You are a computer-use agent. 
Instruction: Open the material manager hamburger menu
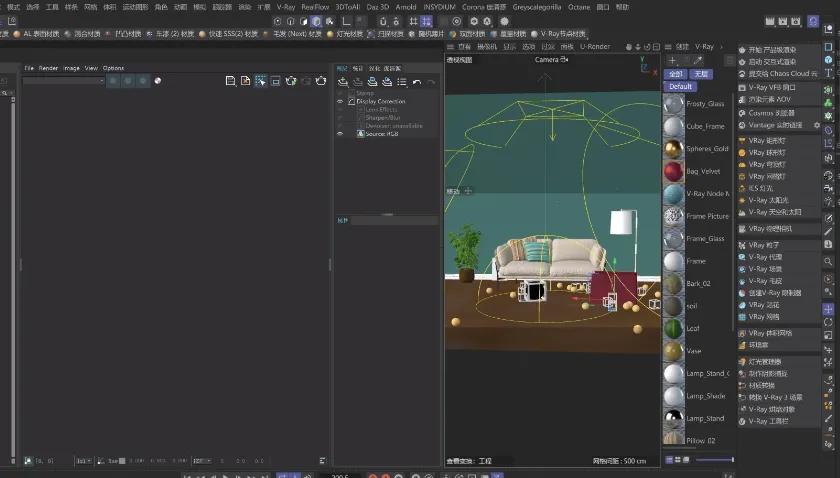[x=668, y=47]
